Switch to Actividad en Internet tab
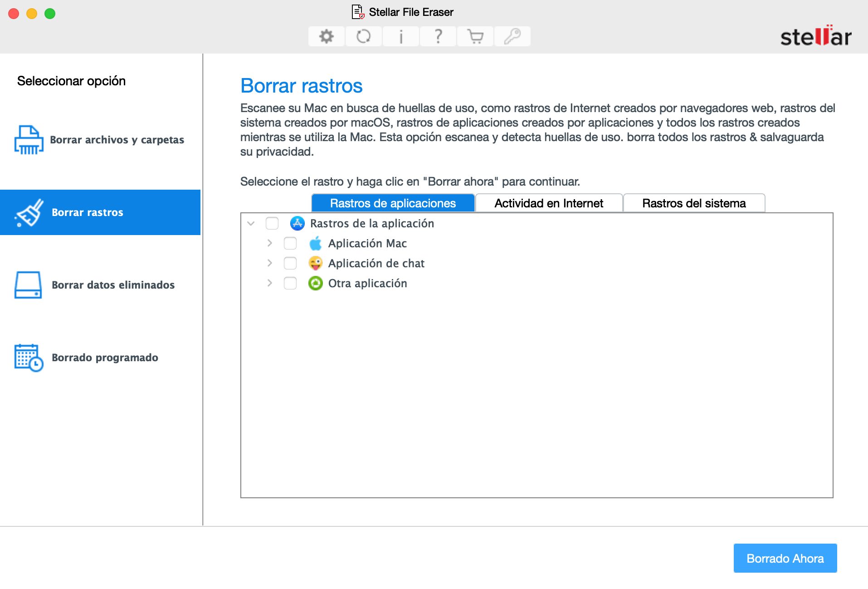This screenshot has height=589, width=868. 549,203
